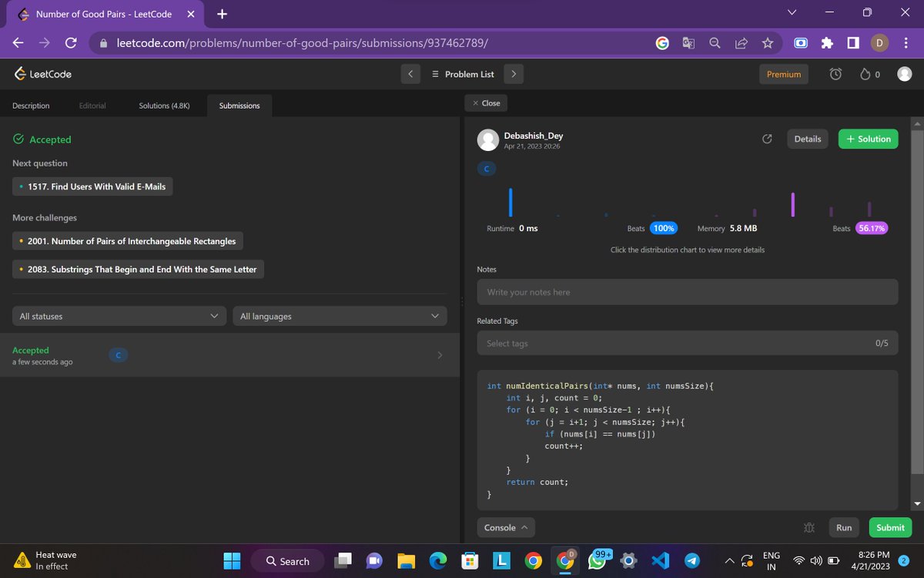This screenshot has height=578, width=924.
Task: Switch to the Description tab
Action: (x=31, y=106)
